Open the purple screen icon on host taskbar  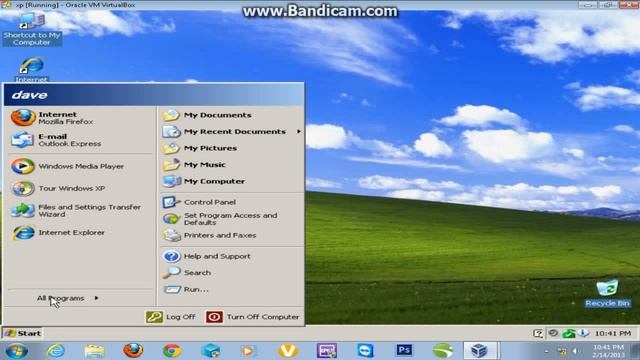coord(327,351)
